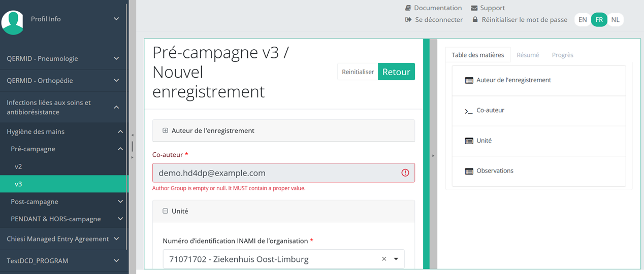Screen dimensions: 644x274
Task: Open the INAMI organisation dropdown arrow
Action: (396, 259)
